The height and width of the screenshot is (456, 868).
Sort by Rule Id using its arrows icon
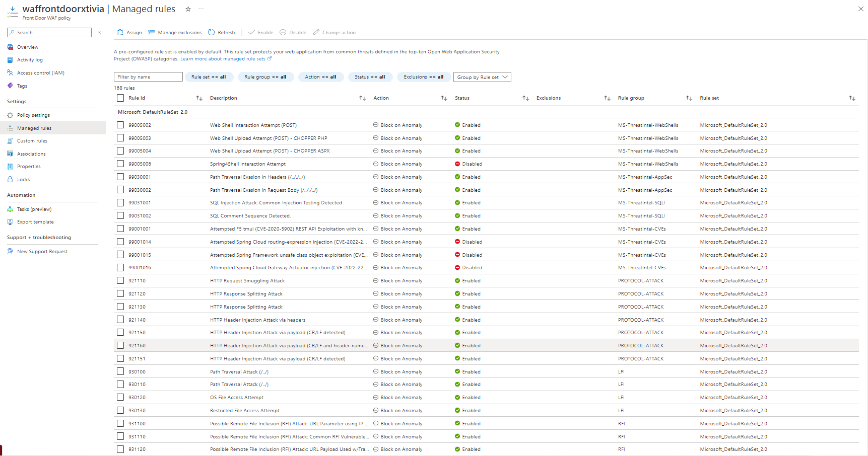pyautogui.click(x=199, y=98)
